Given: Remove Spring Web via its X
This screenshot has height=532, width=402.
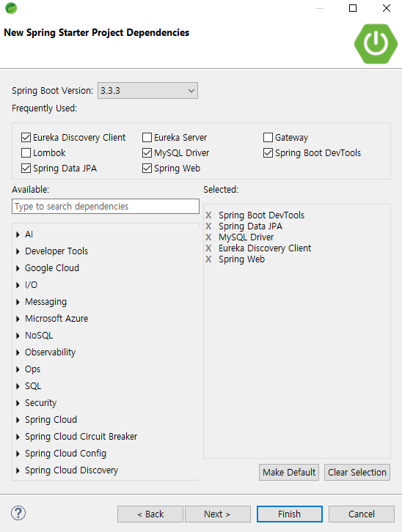Looking at the screenshot, I should click(x=208, y=259).
